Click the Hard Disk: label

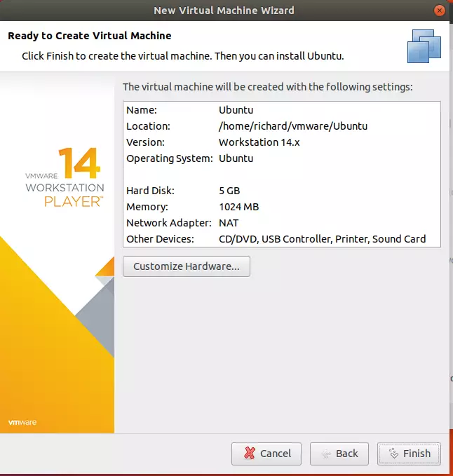pos(150,191)
